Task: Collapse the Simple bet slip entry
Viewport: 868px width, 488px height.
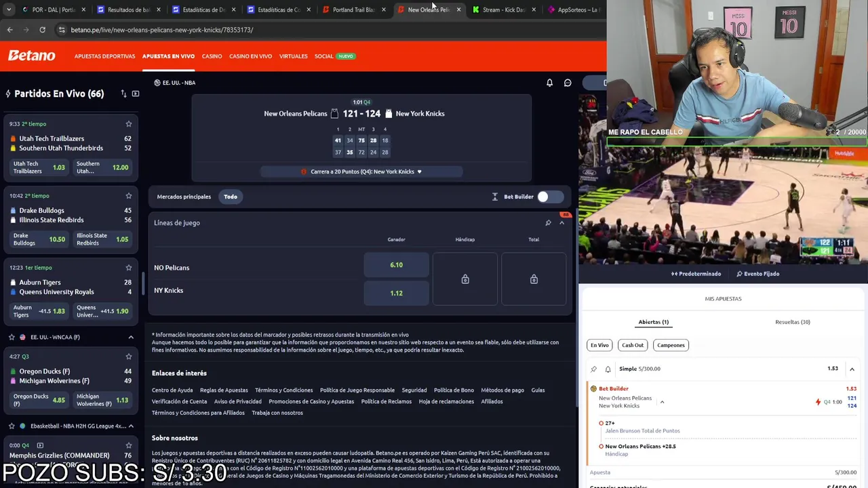Action: [852, 369]
